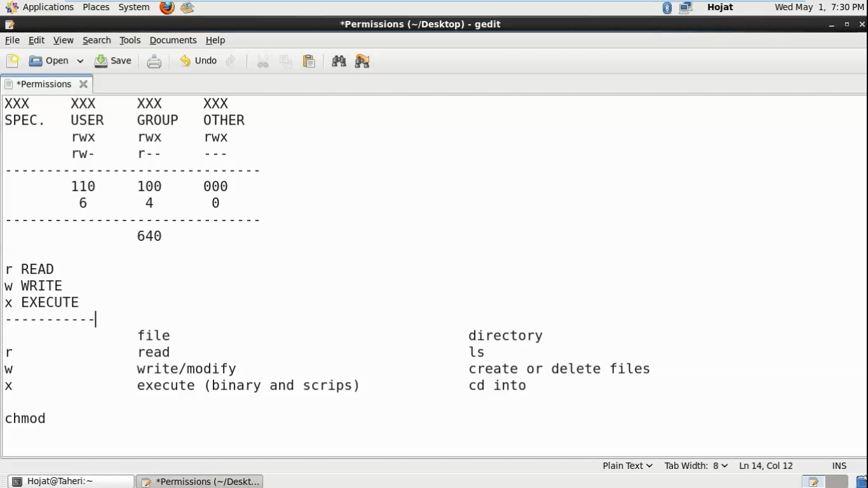This screenshot has width=868, height=488.
Task: Open the Tab Width dropdown
Action: pos(696,466)
